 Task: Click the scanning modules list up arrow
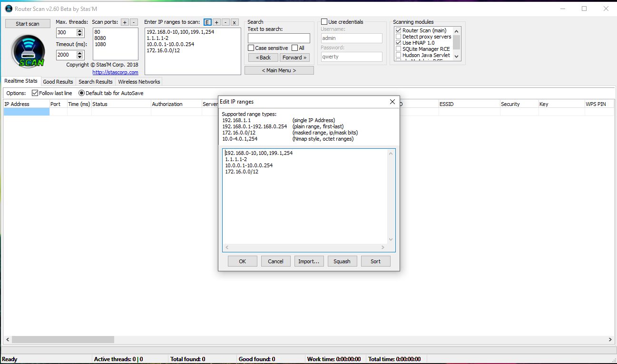coord(457,30)
